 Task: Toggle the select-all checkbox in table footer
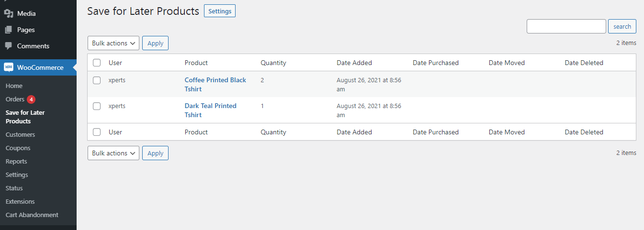97,132
